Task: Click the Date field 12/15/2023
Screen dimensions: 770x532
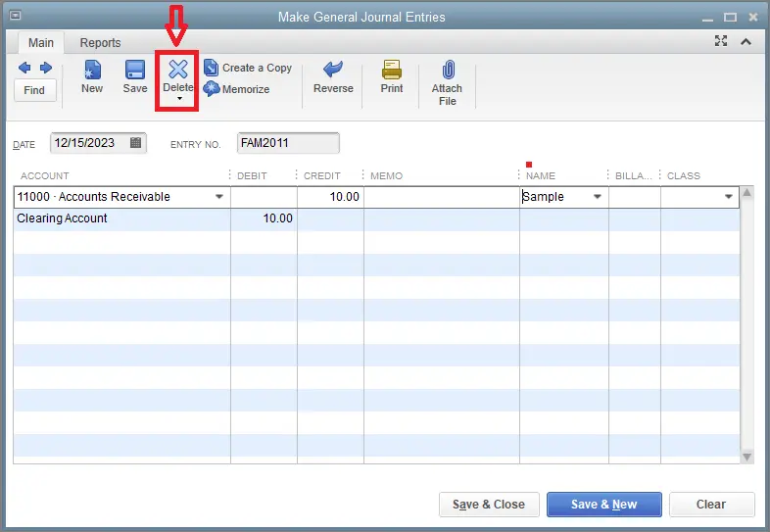Action: click(x=98, y=143)
